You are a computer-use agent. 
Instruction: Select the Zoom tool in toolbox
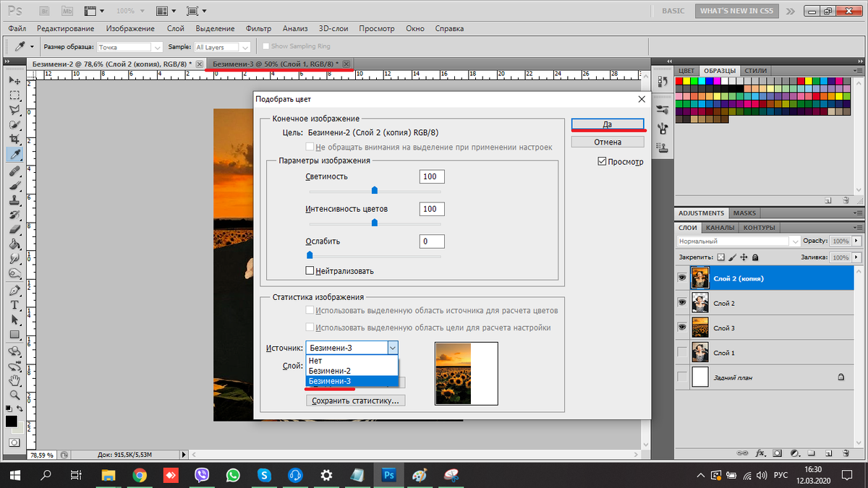pyautogui.click(x=14, y=395)
